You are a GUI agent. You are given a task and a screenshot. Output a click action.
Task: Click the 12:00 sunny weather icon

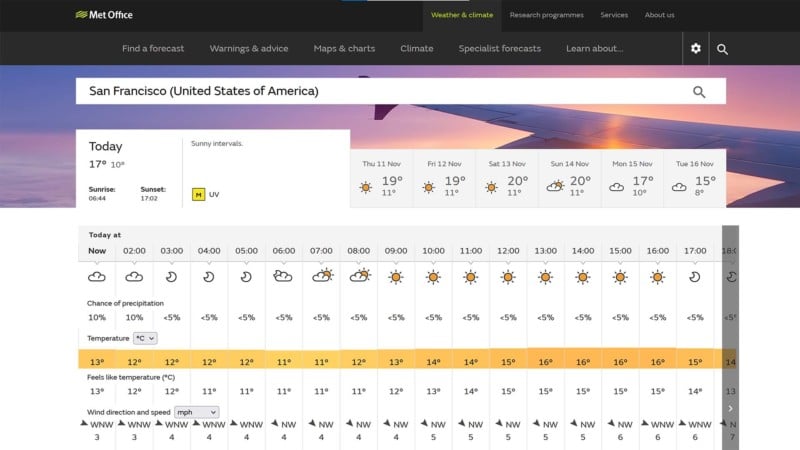(x=508, y=276)
